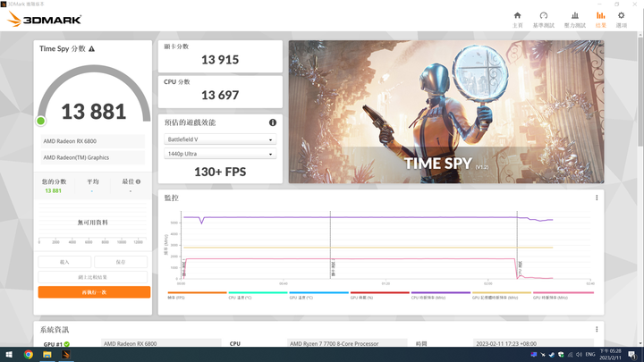The height and width of the screenshot is (362, 644).
Task: Open the monitoring panel's three-dot menu
Action: 597,198
